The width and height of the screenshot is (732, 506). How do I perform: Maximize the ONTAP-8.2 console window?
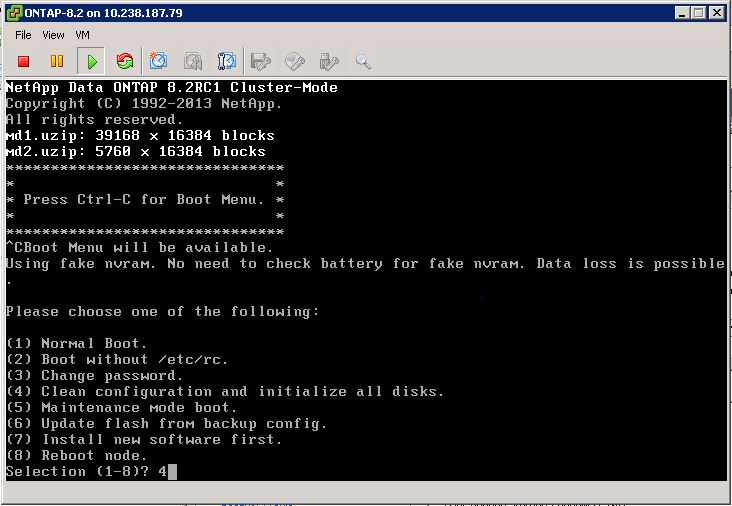[699, 13]
